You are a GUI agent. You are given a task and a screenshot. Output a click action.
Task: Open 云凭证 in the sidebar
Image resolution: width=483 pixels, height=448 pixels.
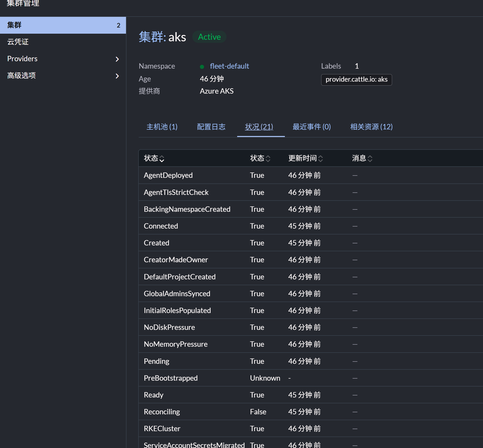coord(63,42)
